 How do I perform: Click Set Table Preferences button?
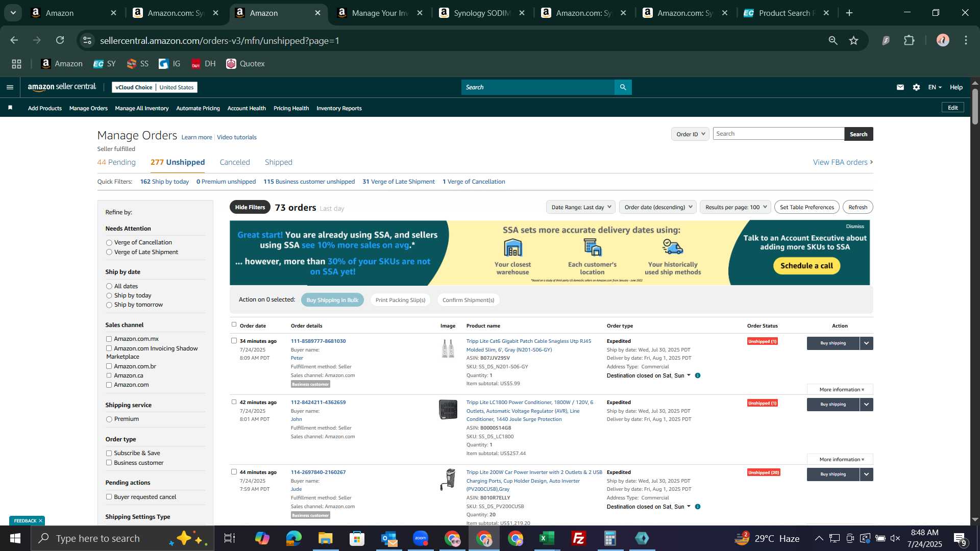806,207
